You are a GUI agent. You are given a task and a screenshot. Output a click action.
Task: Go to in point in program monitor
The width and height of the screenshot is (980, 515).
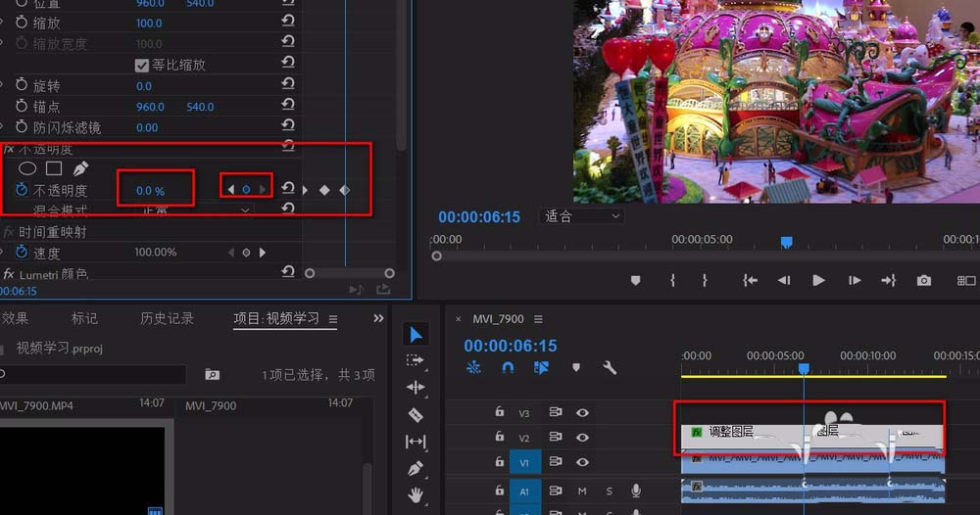750,280
